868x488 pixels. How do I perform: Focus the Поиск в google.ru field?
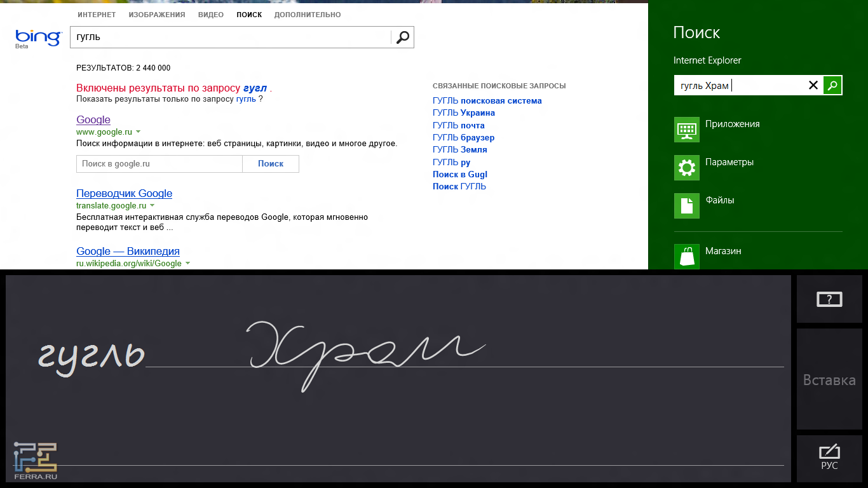[x=159, y=164]
